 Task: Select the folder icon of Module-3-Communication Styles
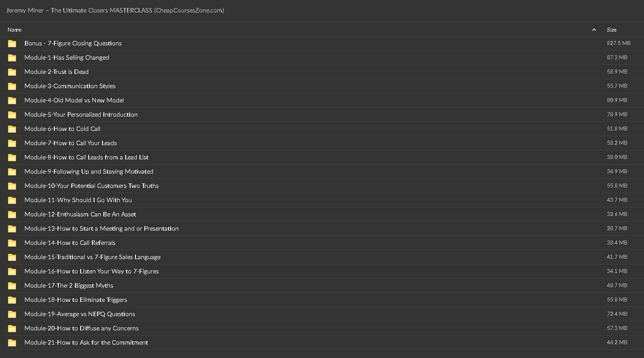click(12, 86)
